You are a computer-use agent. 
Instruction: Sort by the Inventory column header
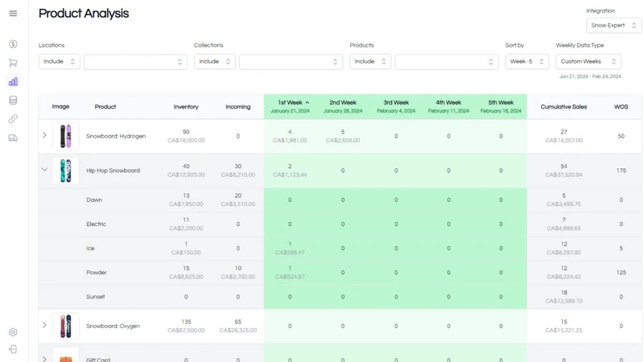(x=186, y=107)
